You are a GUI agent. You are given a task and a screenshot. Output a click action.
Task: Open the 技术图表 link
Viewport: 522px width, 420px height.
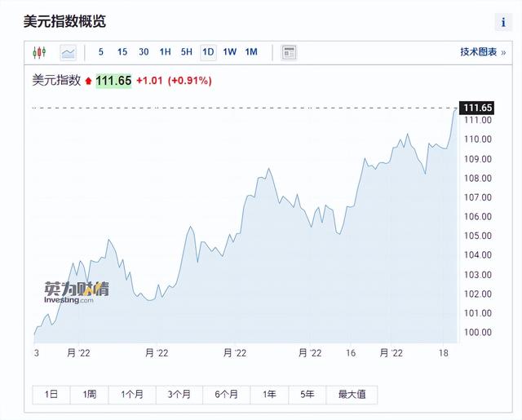[483, 52]
